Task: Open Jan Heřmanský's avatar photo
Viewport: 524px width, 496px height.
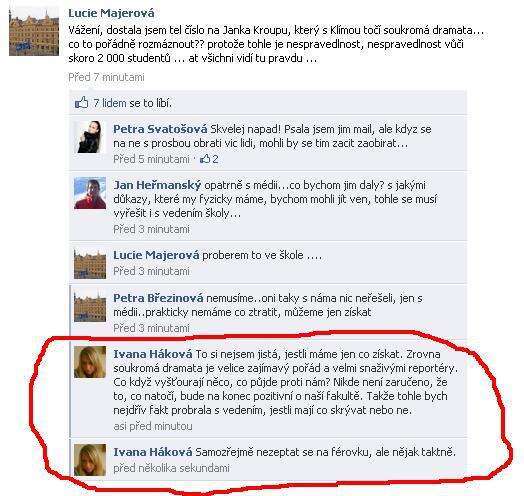Action: pos(90,193)
